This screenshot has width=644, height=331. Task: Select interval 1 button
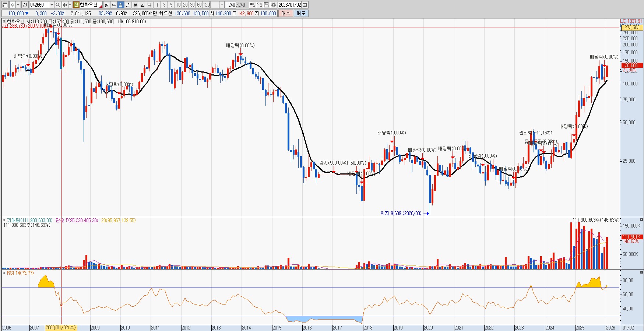coord(157,5)
